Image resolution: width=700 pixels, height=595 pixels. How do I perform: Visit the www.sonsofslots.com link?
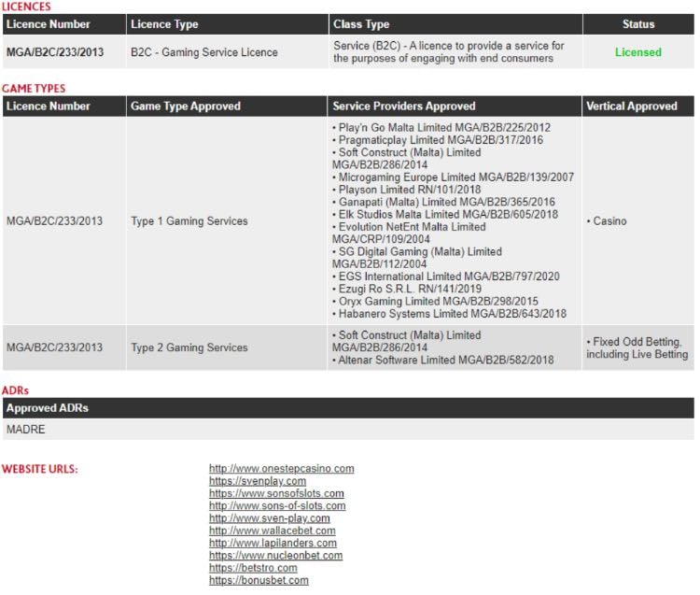(x=276, y=493)
